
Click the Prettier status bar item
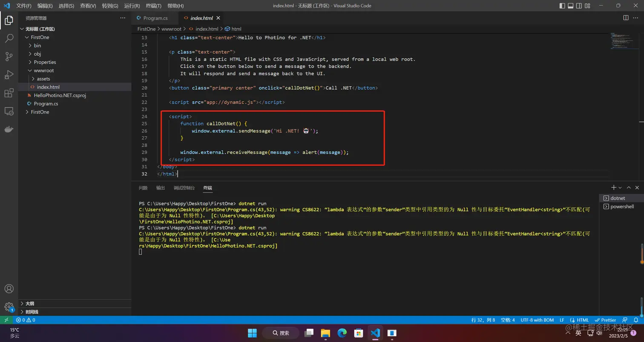click(x=606, y=320)
